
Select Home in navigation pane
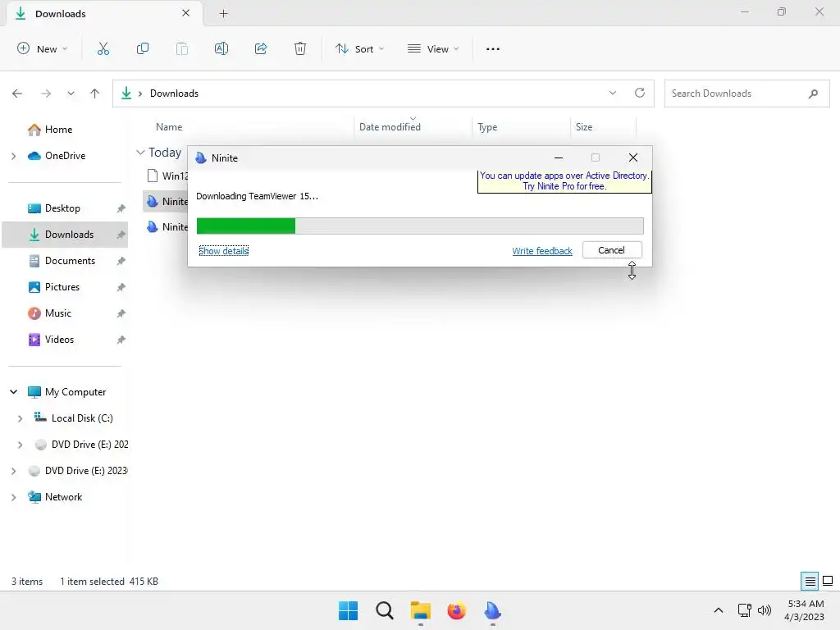[58, 129]
